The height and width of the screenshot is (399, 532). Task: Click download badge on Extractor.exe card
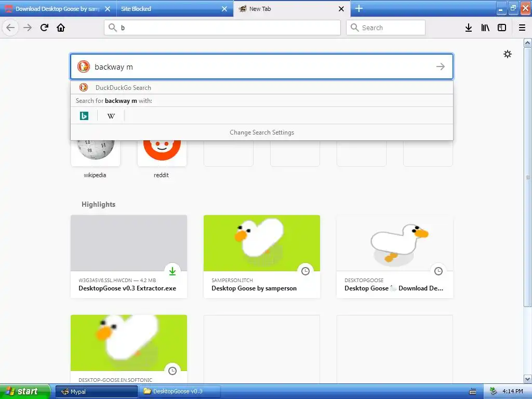click(x=172, y=271)
